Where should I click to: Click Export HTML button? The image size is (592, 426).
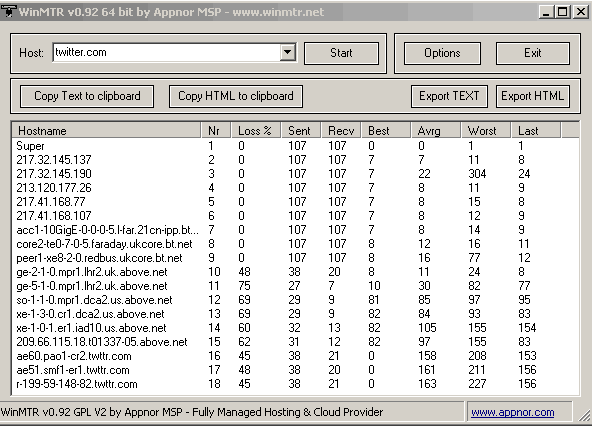click(x=533, y=96)
